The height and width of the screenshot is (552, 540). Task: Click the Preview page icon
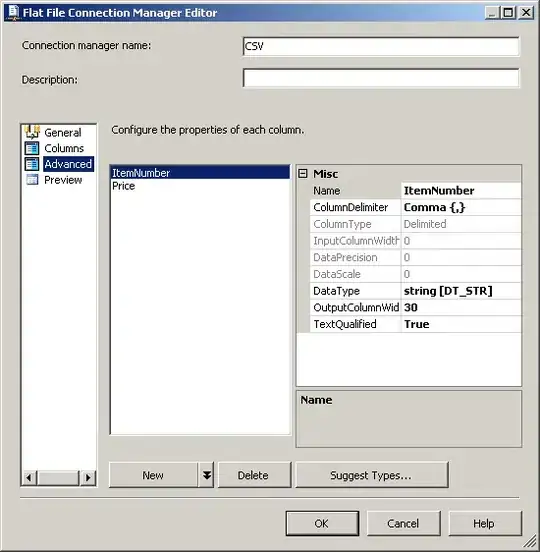tap(32, 180)
